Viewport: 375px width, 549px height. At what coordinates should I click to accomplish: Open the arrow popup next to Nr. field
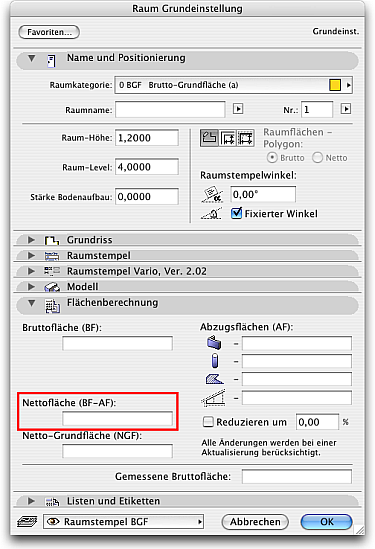point(346,109)
